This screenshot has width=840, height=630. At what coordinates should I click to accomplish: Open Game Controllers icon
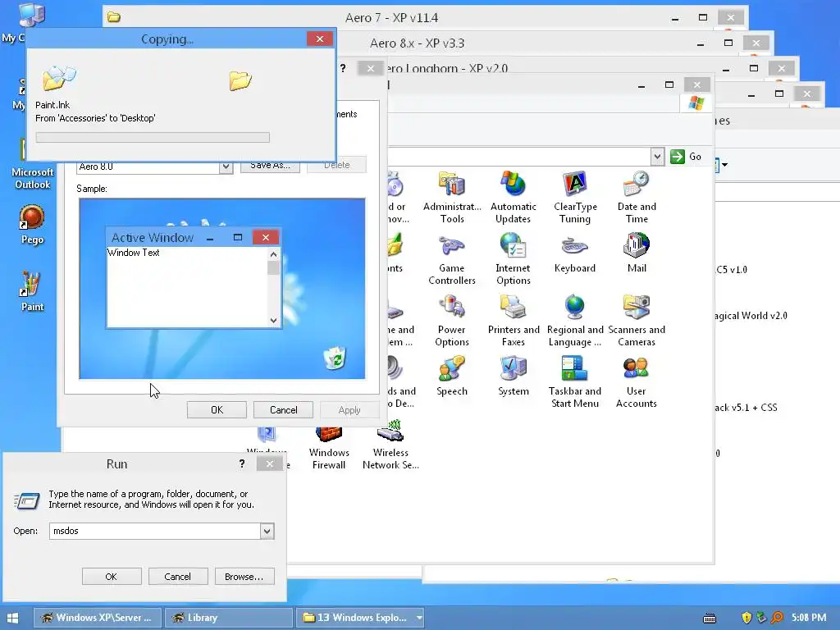(452, 258)
